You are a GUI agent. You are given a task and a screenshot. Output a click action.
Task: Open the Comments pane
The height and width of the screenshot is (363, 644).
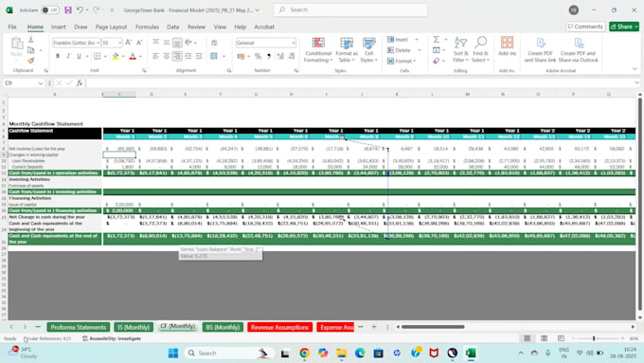coord(585,27)
